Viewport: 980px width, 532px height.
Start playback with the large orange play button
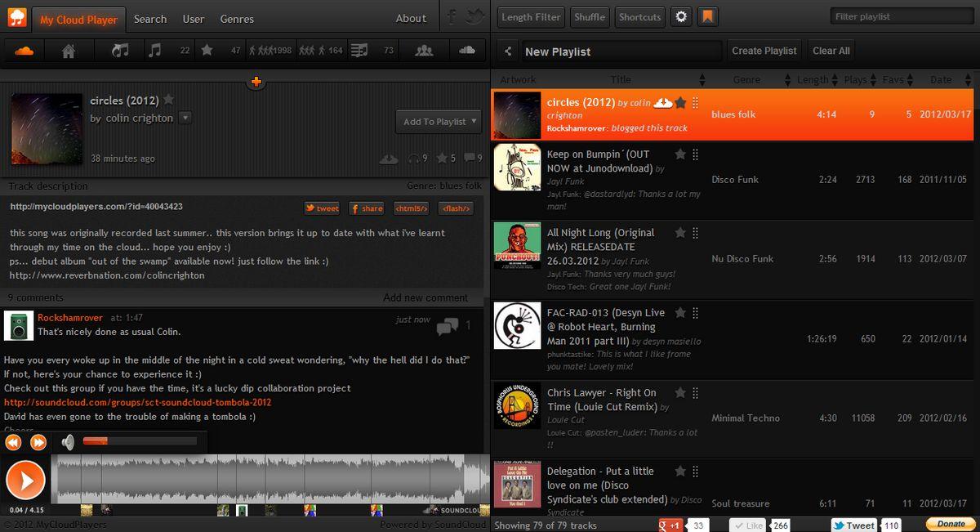[x=25, y=480]
